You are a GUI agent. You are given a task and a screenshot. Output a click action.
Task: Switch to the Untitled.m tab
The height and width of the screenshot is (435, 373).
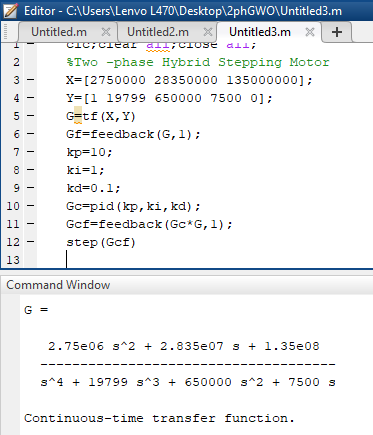coord(59,32)
